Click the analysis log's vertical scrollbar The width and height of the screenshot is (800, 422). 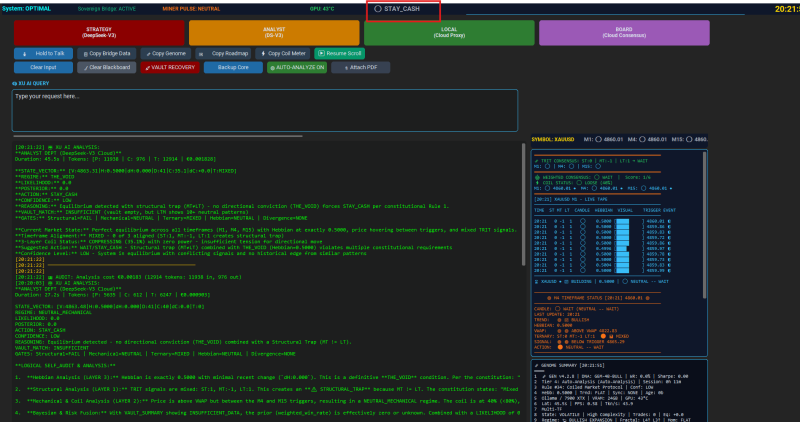pyautogui.click(x=523, y=204)
